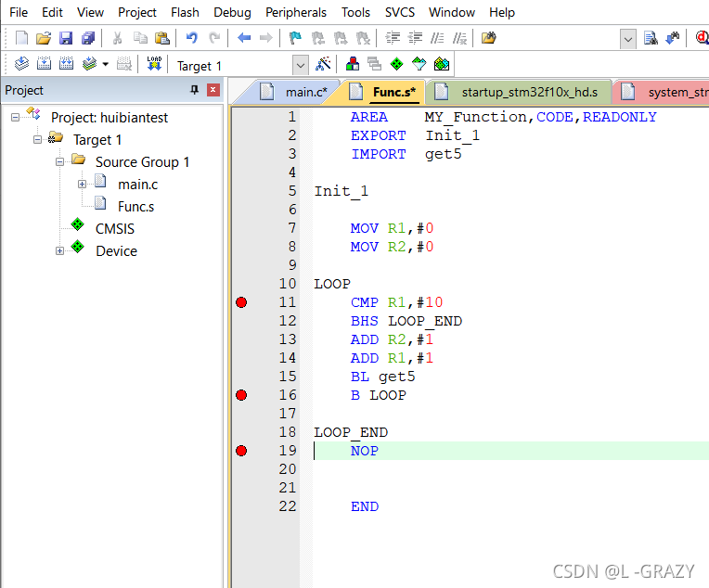
Task: Open the find text dropdown arrow
Action: coord(627,39)
